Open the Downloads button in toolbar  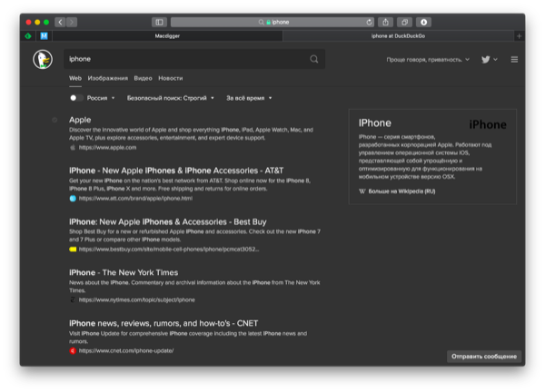[423, 22]
